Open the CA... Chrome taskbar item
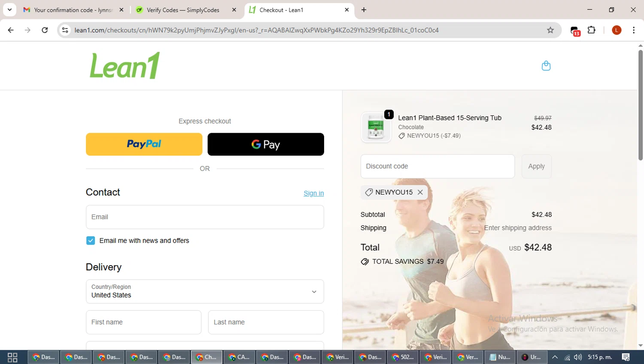The height and width of the screenshot is (364, 644). tap(239, 357)
